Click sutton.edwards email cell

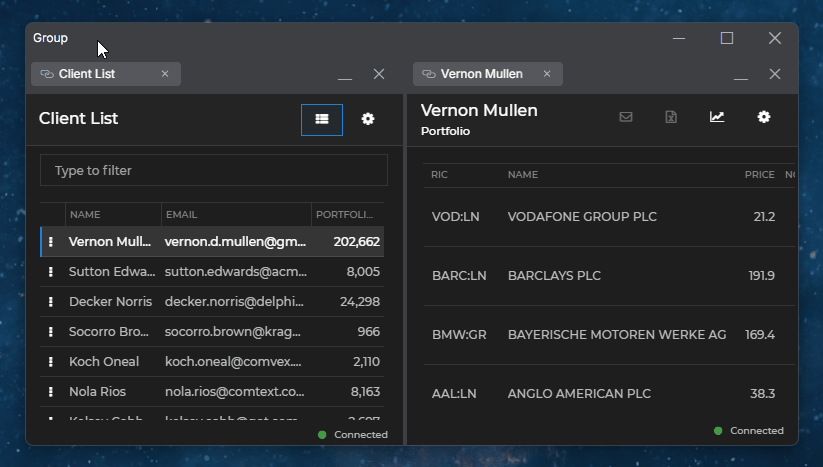(236, 271)
